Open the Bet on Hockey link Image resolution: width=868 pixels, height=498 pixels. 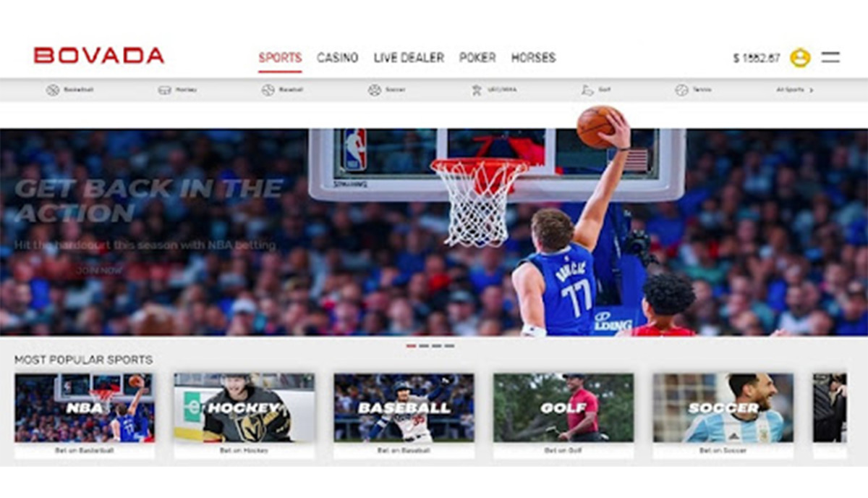pos(243,451)
